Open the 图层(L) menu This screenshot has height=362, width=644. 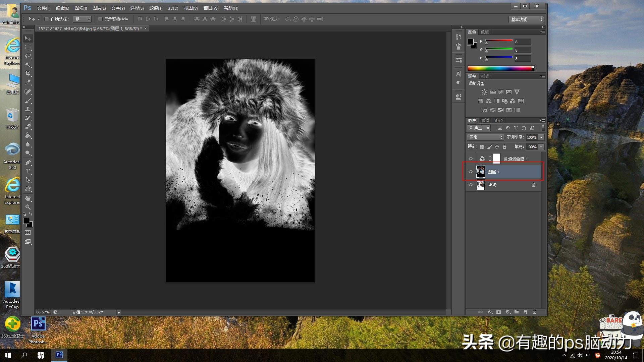[99, 8]
